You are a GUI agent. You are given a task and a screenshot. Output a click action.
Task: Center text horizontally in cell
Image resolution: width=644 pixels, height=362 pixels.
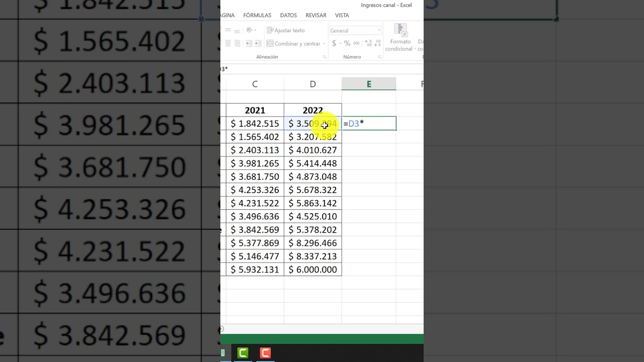pyautogui.click(x=228, y=44)
